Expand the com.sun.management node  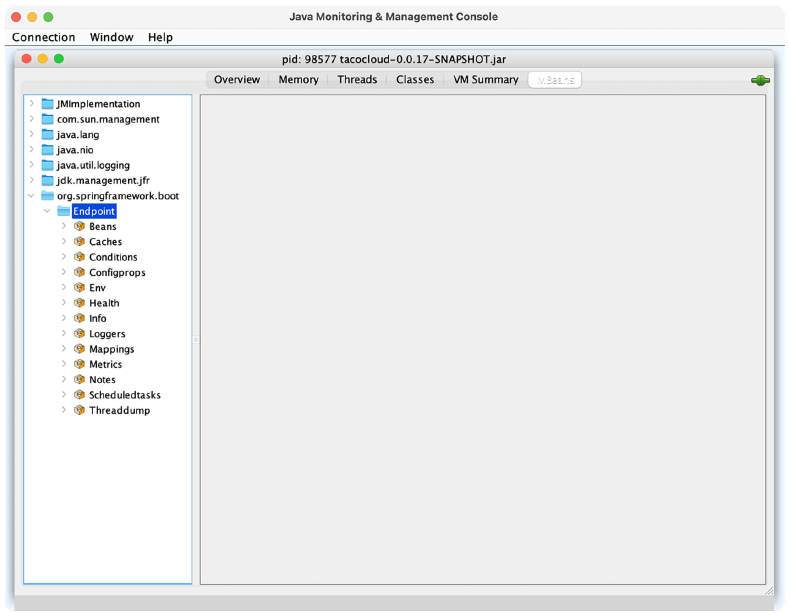32,119
